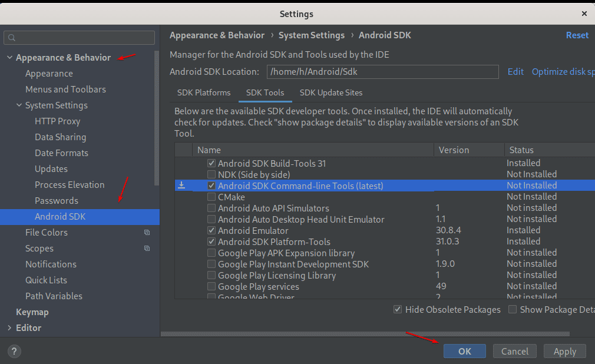Click Installed status for Build-Tools 31
This screenshot has height=364, width=595.
523,163
